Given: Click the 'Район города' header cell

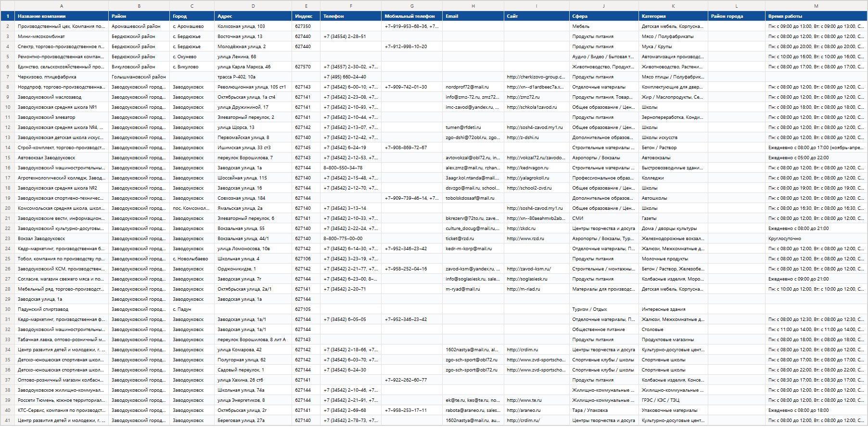Looking at the screenshot, I should [x=737, y=16].
